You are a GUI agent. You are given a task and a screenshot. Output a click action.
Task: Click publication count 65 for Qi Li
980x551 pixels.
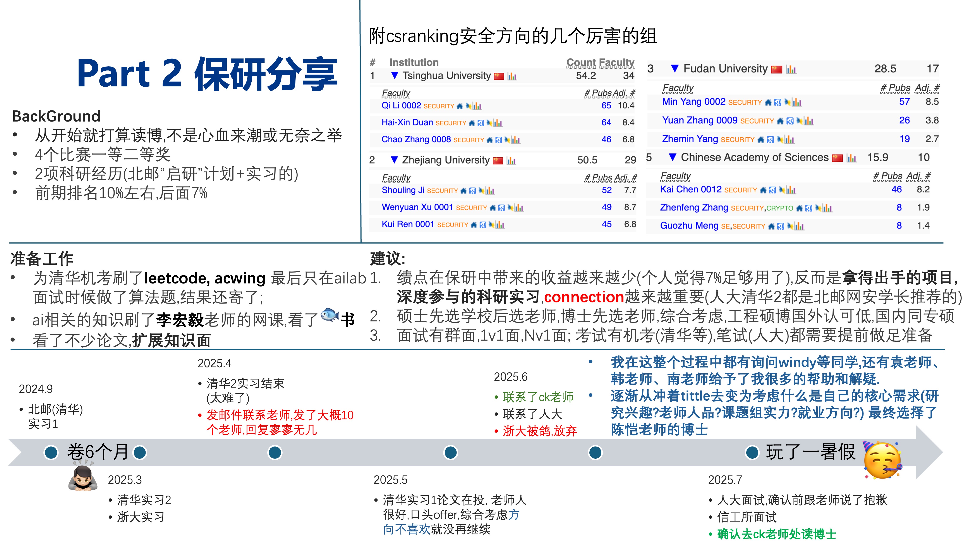[x=606, y=106]
